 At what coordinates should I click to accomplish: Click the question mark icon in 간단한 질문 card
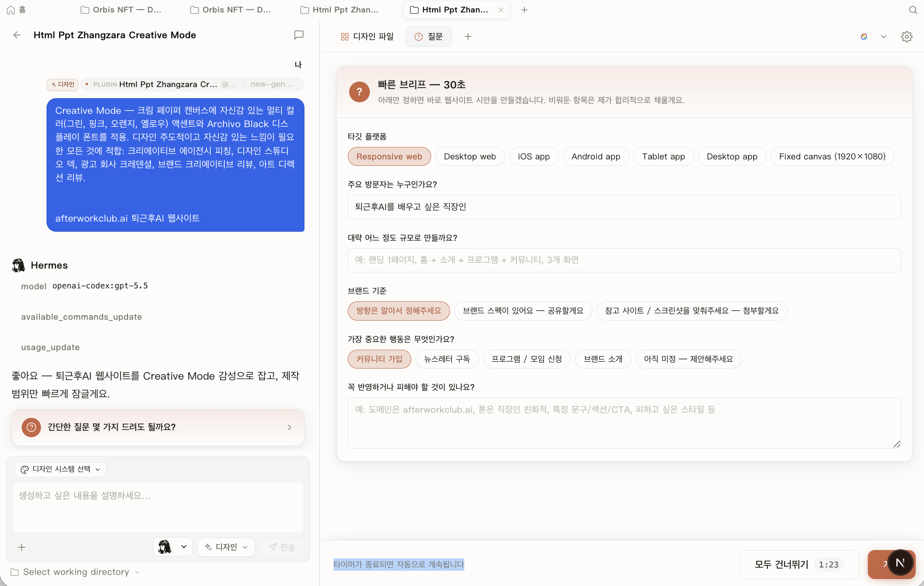point(31,427)
